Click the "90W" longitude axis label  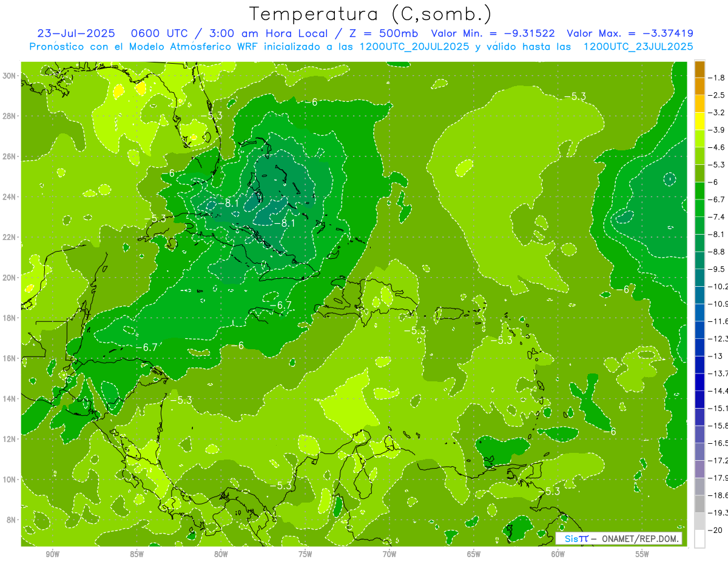click(52, 554)
